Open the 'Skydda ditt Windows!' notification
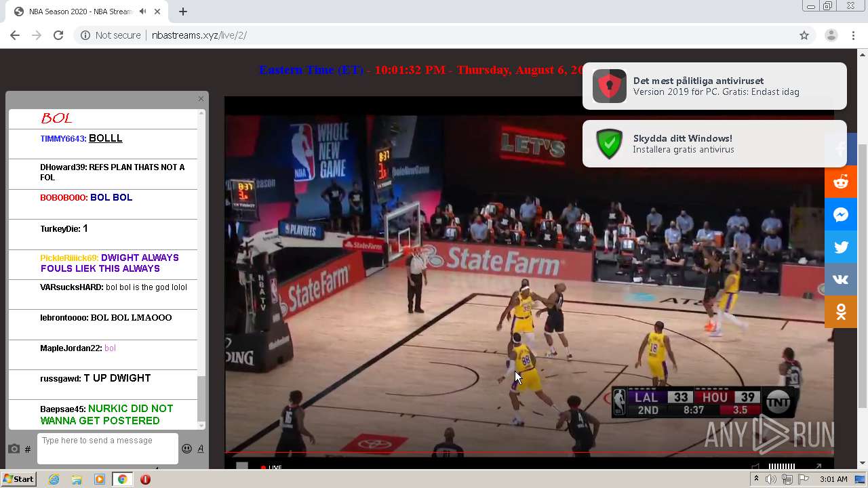 (x=715, y=144)
